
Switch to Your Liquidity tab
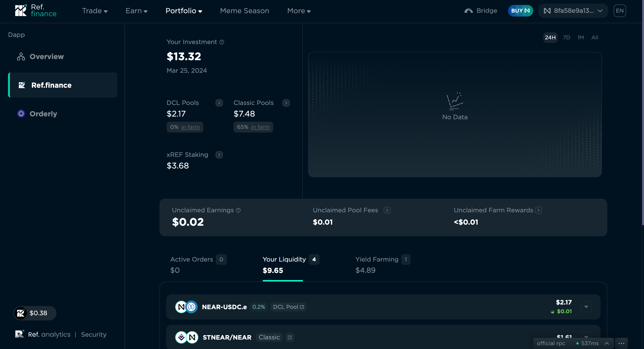click(x=291, y=265)
